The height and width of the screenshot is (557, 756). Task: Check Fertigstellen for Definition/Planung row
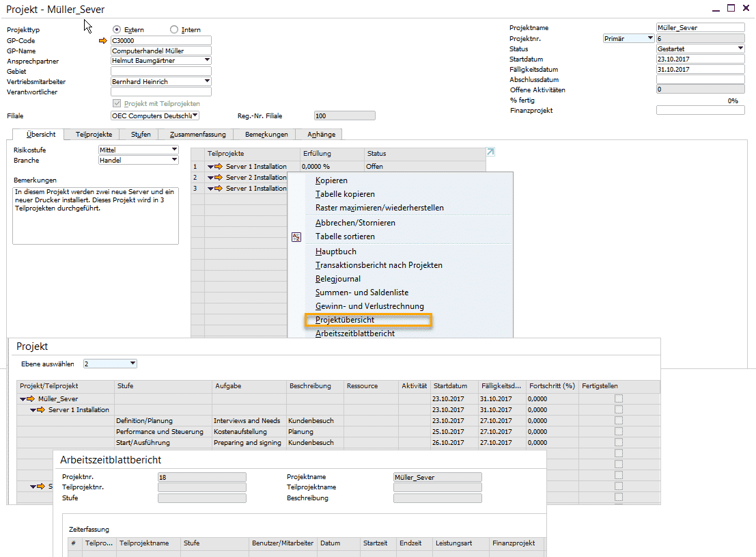point(619,420)
